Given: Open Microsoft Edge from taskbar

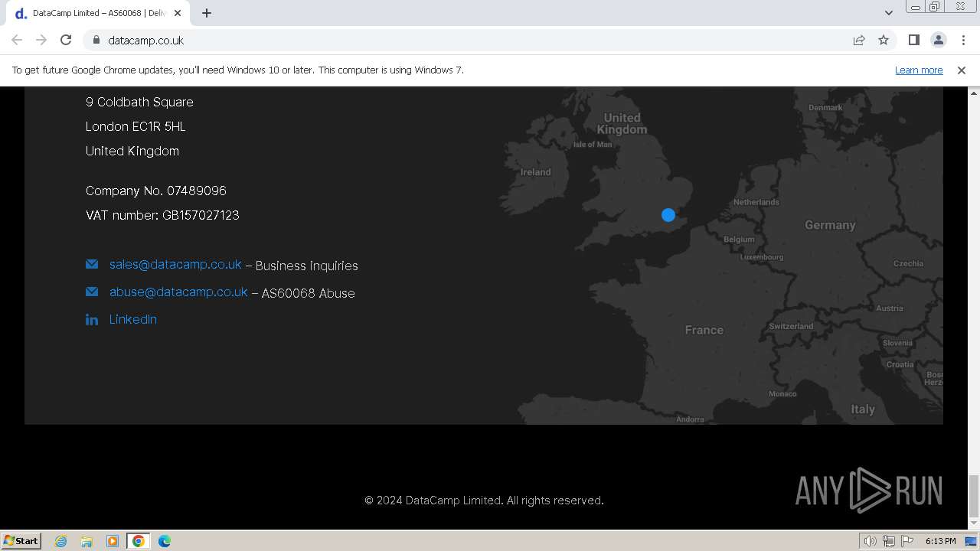Looking at the screenshot, I should point(165,541).
